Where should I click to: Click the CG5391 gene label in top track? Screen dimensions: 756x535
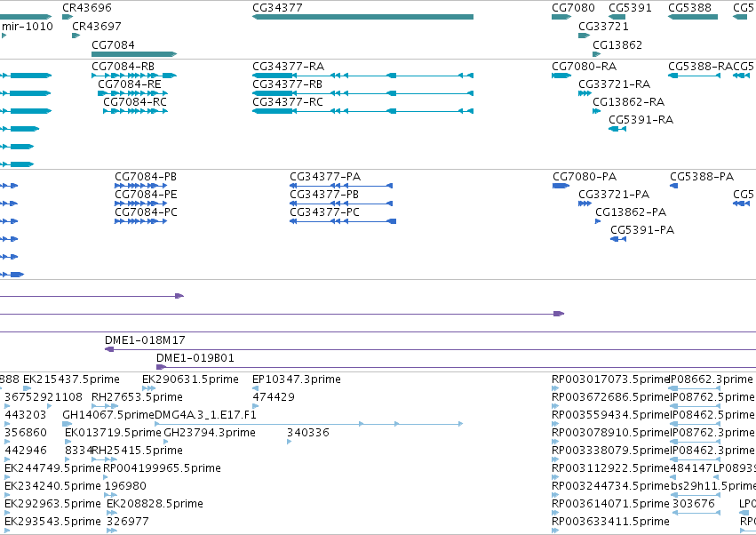(630, 8)
